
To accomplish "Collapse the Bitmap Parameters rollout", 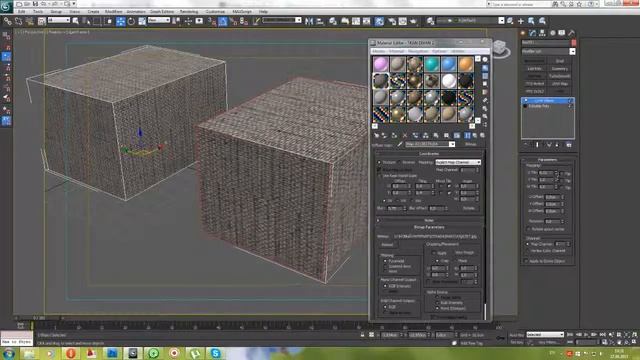I will coord(429,227).
